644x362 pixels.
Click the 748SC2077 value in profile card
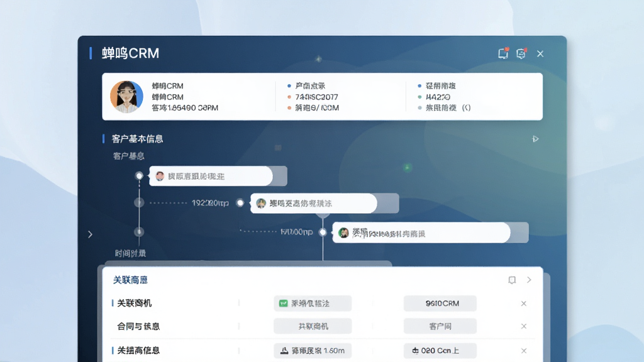[x=316, y=97]
